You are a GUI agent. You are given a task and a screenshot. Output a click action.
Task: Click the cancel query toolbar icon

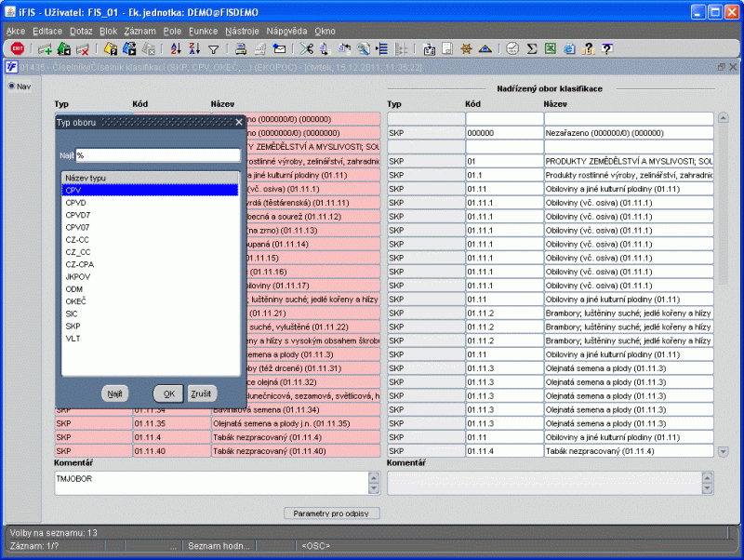click(149, 49)
